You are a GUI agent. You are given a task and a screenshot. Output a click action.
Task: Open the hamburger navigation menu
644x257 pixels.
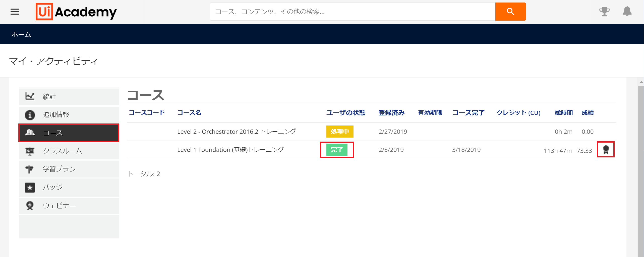[x=15, y=12]
